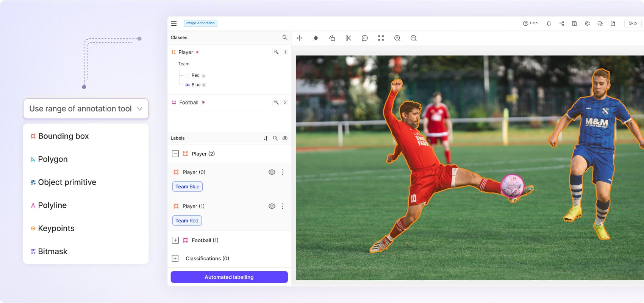Zoom out of the image

coord(413,38)
